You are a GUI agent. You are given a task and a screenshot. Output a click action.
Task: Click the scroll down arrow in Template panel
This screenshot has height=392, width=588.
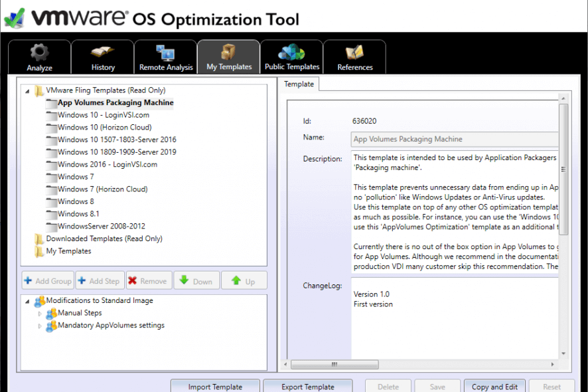tap(563, 353)
